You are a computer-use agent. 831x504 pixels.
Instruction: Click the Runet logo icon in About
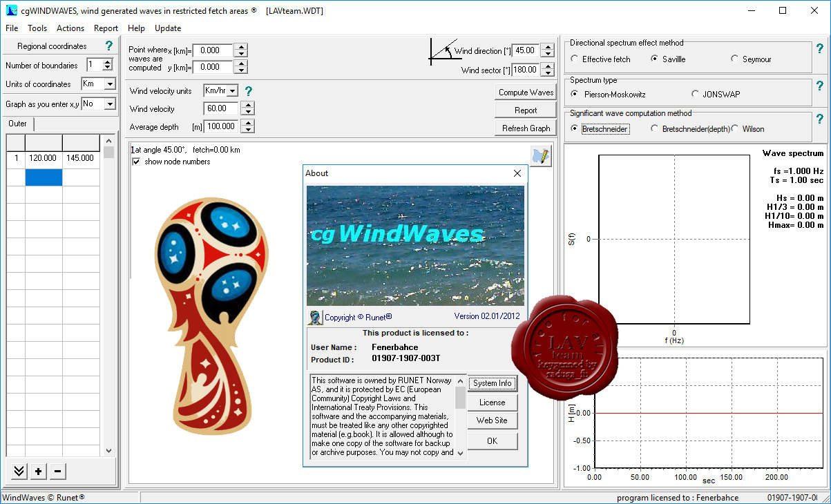[x=315, y=318]
